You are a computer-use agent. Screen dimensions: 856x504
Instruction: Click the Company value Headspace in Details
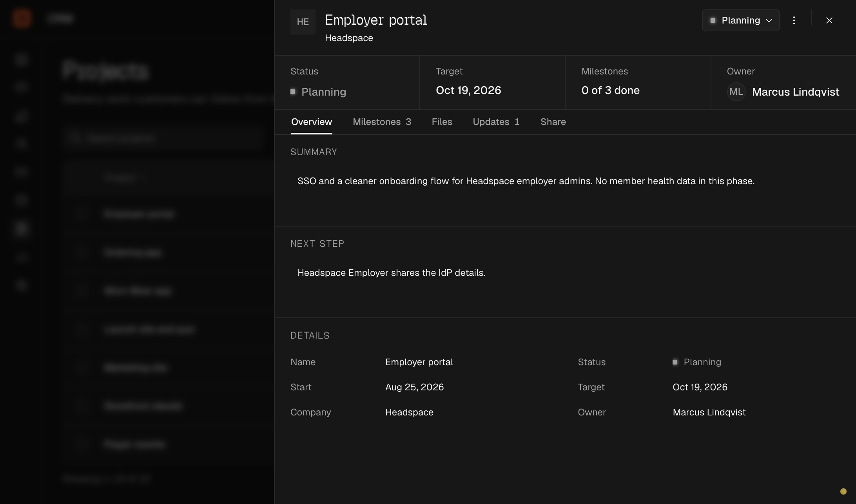(x=409, y=412)
